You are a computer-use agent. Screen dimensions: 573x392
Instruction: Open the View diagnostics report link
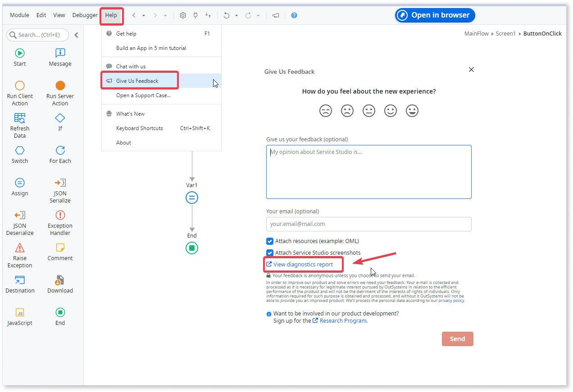302,264
